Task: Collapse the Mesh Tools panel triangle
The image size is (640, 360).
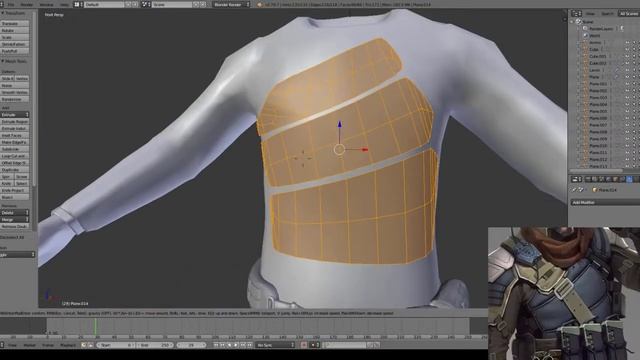Action: (x=2, y=61)
